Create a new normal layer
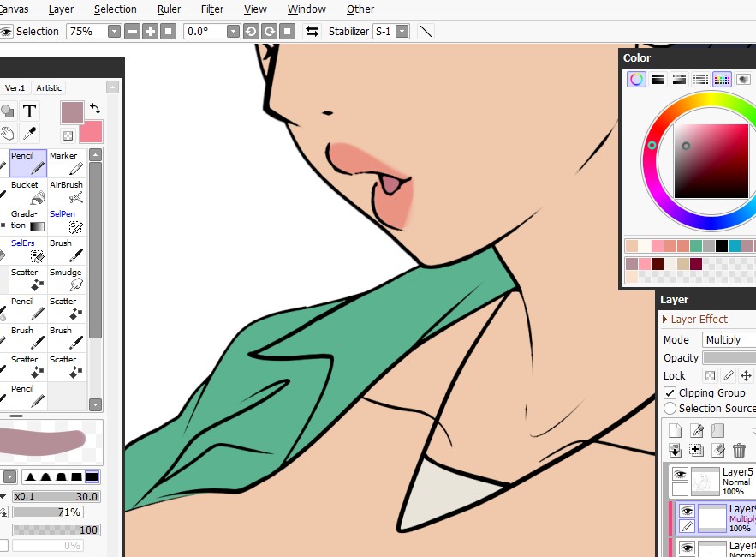756x557 pixels. (675, 430)
